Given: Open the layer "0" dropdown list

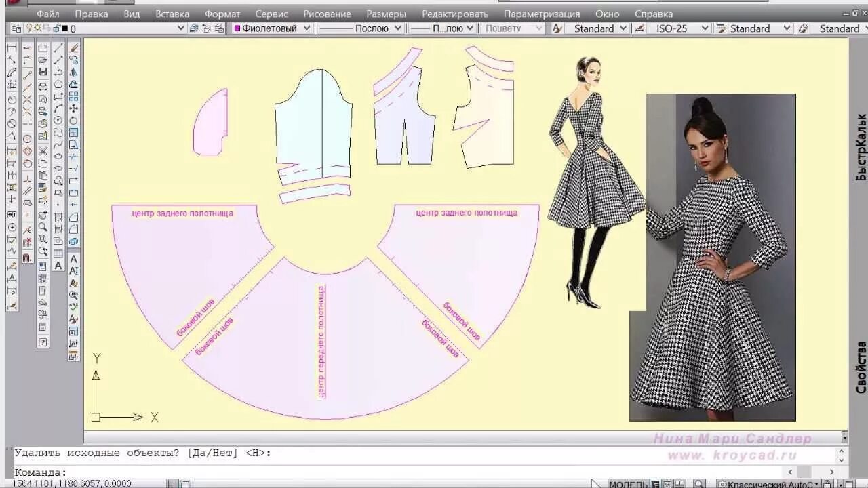Looking at the screenshot, I should pos(180,28).
